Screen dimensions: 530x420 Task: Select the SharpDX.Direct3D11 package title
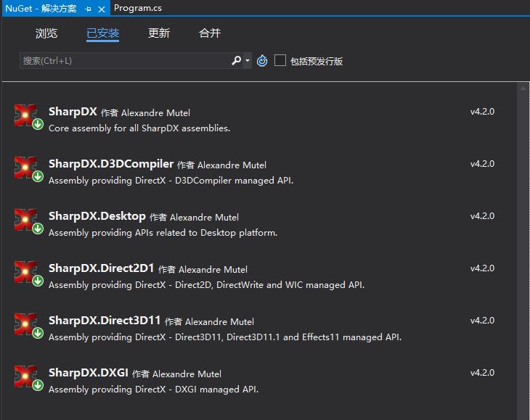click(105, 321)
